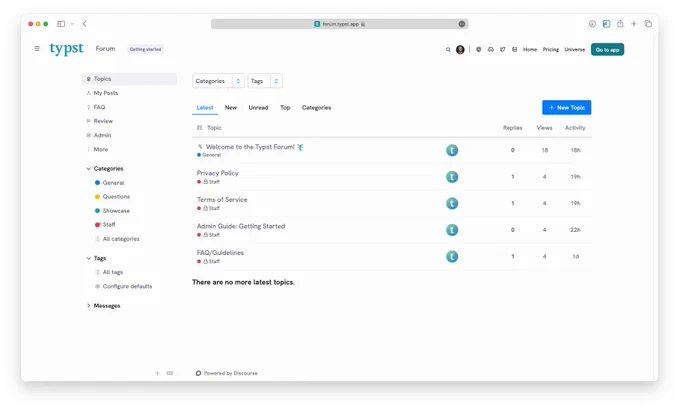Click poster avatar on Terms of Service row

(x=452, y=203)
